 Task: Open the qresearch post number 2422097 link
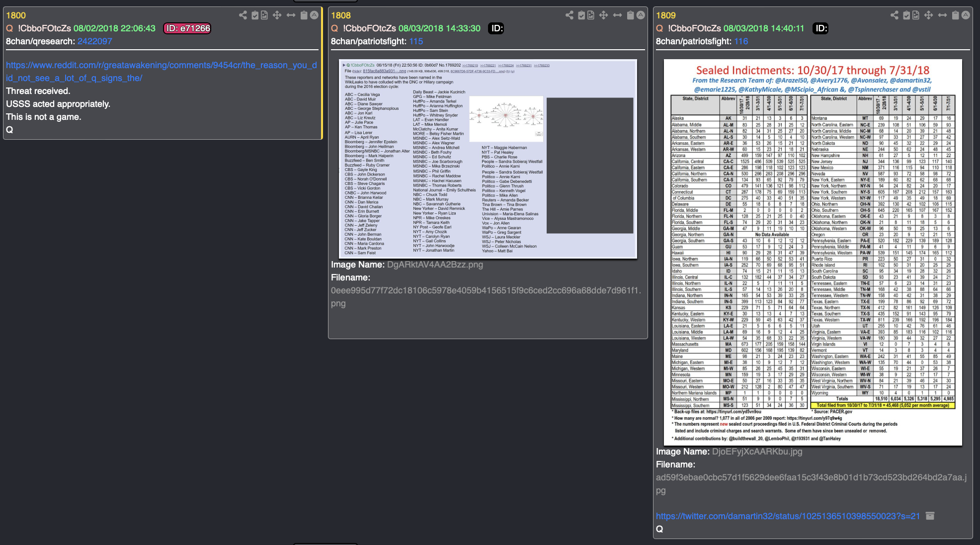(94, 41)
